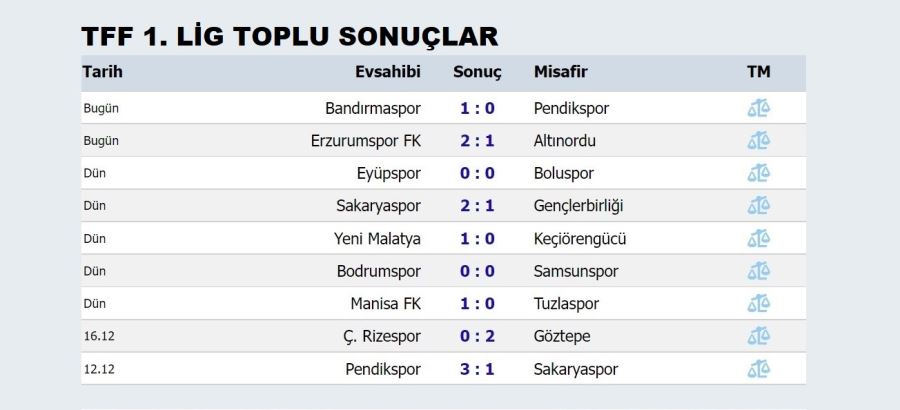
Task: Open the 2 : 1 score of Sakaryaspor match
Action: pos(477,206)
